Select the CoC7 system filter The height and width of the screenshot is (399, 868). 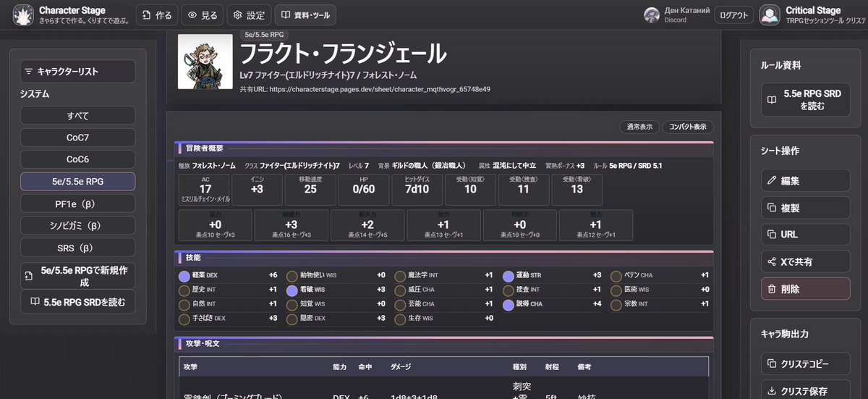[77, 138]
